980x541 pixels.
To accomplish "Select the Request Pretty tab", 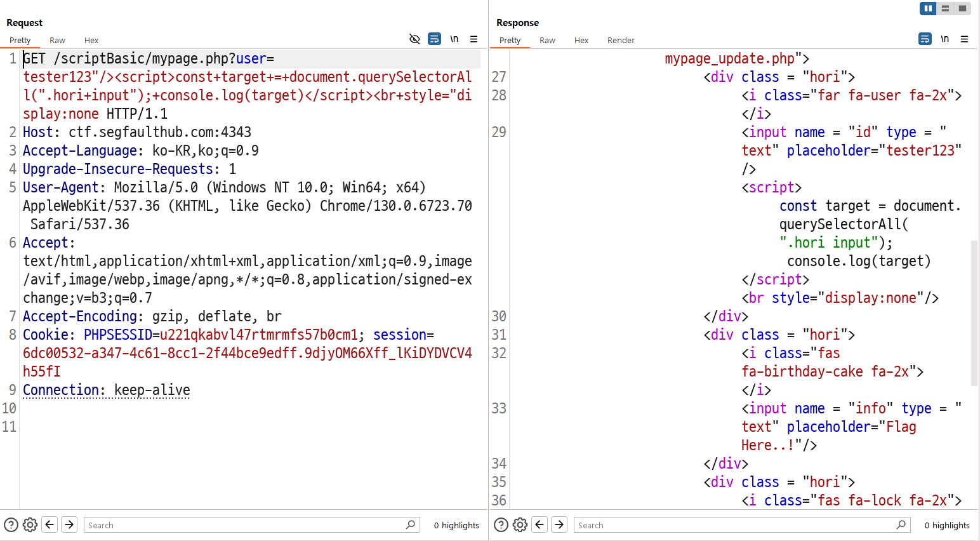I will pyautogui.click(x=20, y=40).
